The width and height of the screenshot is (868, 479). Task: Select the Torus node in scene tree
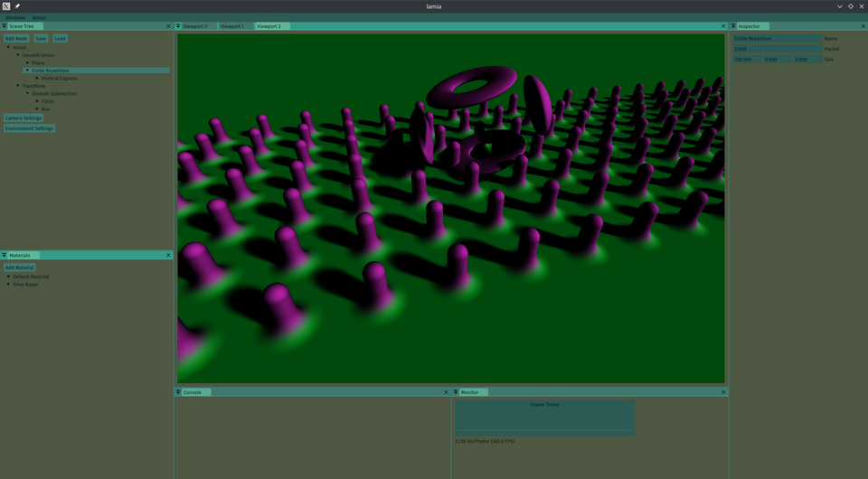click(x=48, y=101)
